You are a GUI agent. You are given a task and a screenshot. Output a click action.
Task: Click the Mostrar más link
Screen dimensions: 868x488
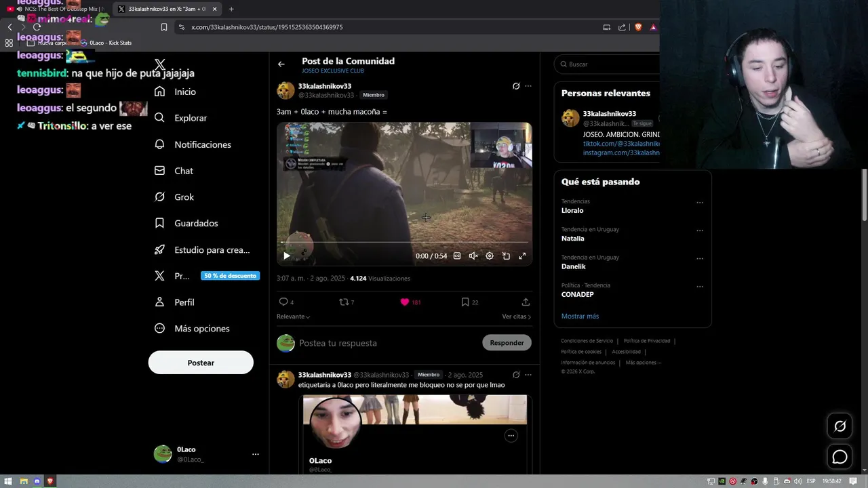(x=580, y=317)
